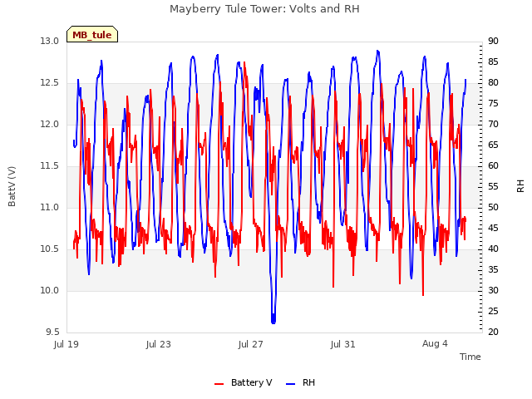Viewport: 532px width, 399px height.
Task: Click the 70 RH tick label
Action: 493,124
